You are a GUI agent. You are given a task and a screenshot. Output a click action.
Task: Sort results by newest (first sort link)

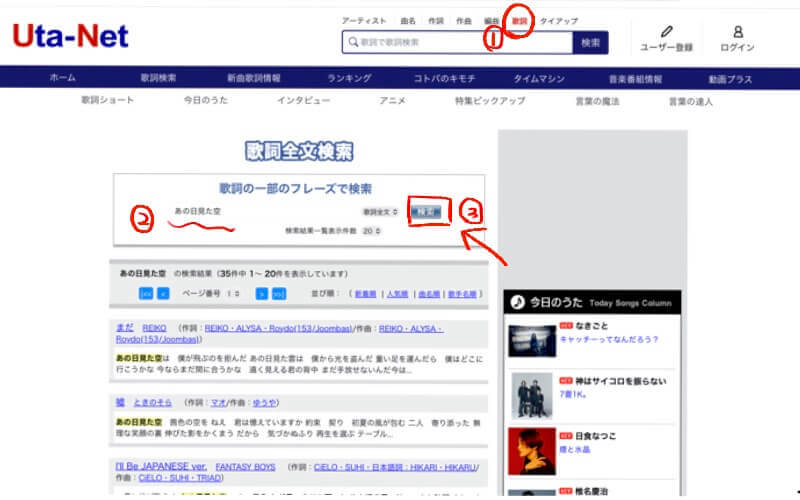point(365,294)
